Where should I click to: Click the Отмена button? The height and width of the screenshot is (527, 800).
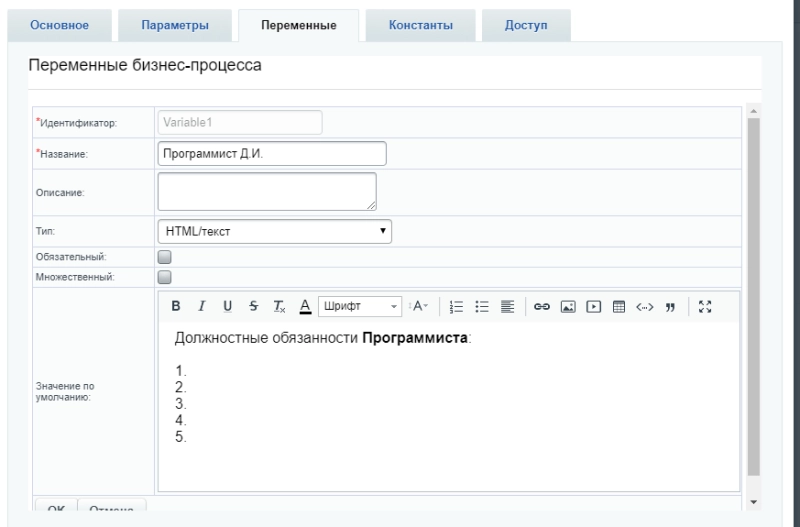(112, 510)
